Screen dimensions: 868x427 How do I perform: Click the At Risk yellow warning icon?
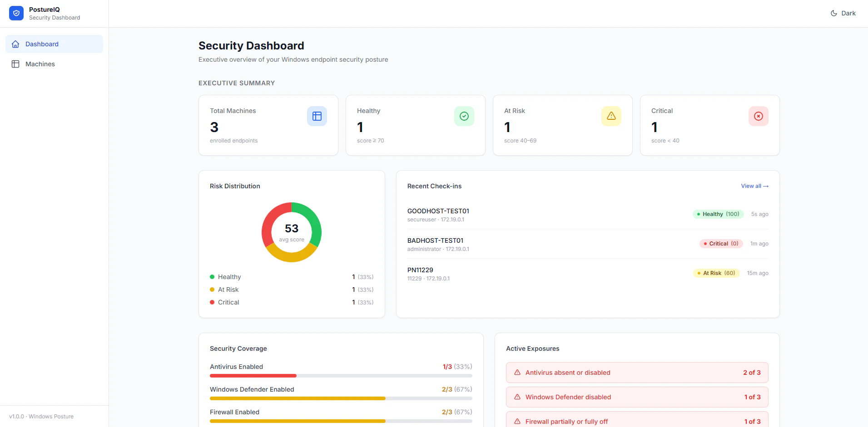click(x=611, y=116)
